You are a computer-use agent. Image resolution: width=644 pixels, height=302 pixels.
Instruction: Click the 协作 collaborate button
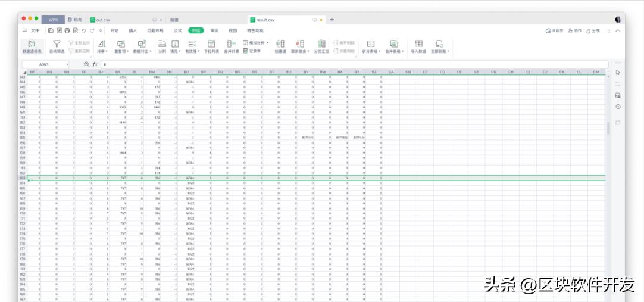point(574,30)
